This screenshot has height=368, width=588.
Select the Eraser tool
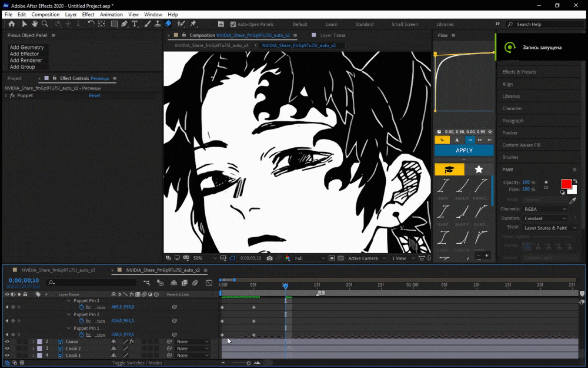[x=168, y=24]
